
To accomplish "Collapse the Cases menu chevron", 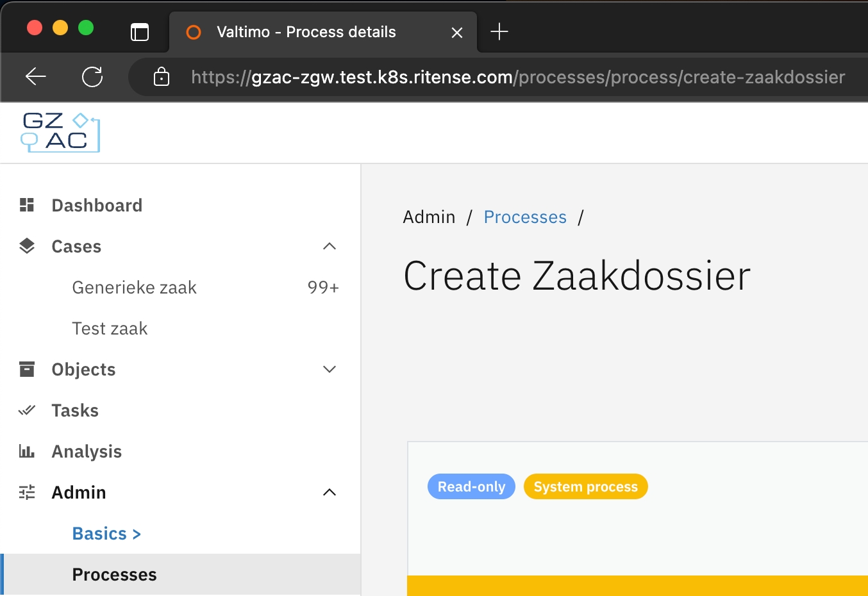I will (x=330, y=246).
